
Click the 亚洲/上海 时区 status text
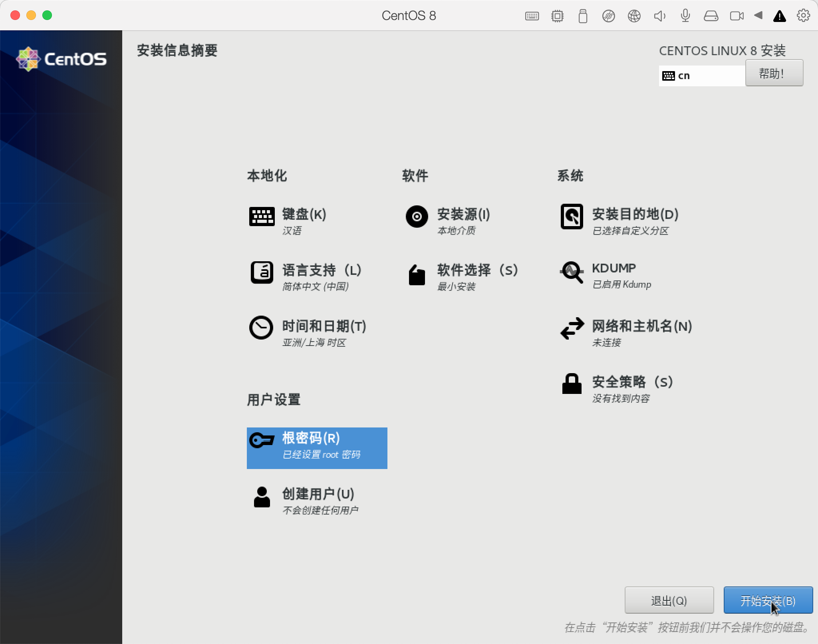pos(314,343)
